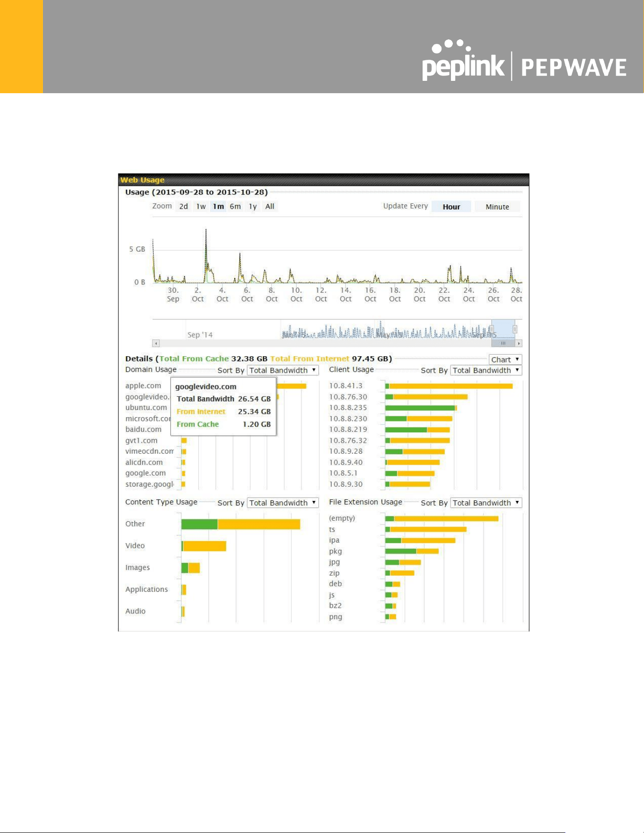
Task: Expand File Extension Usage Sort By dropdown
Action: (x=486, y=503)
